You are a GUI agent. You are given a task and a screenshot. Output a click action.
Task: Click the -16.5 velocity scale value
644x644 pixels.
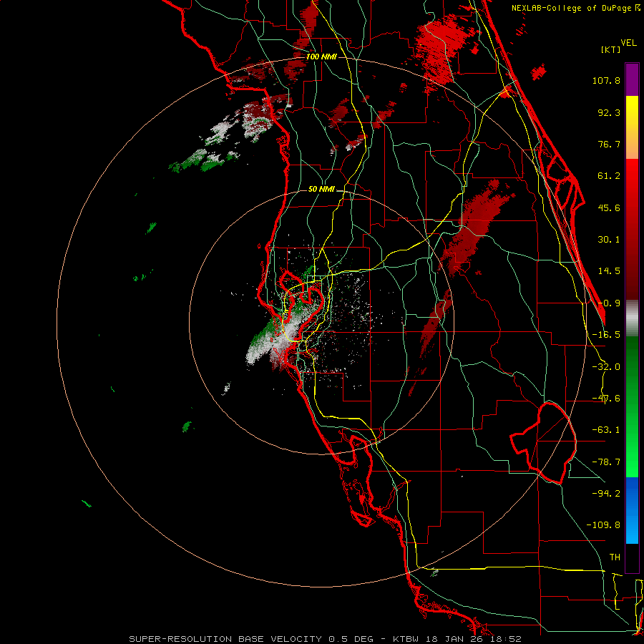coord(606,335)
